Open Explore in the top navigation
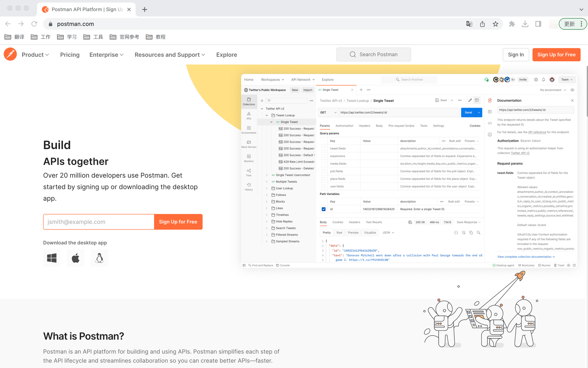Viewport: 588px width, 368px height. point(226,55)
